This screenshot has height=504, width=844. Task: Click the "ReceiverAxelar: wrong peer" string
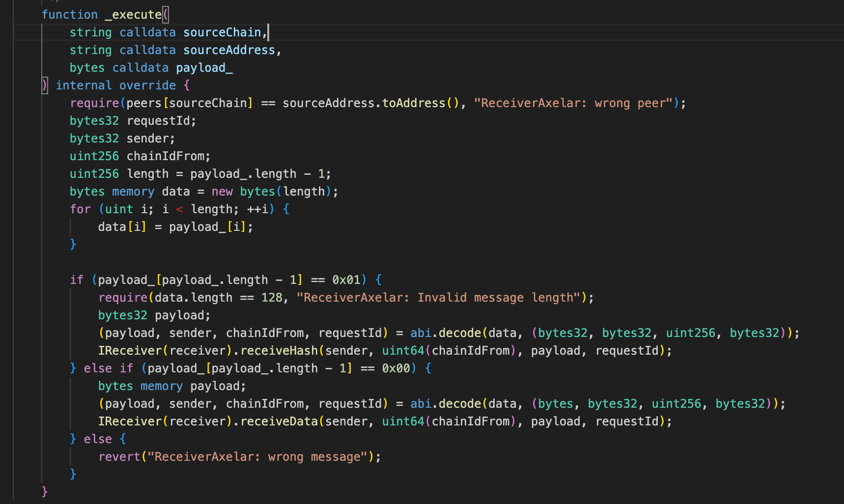coord(573,103)
